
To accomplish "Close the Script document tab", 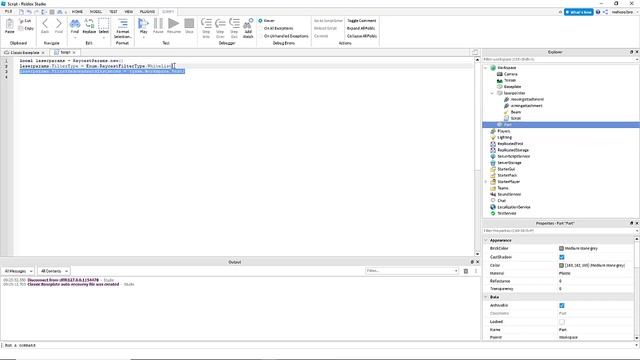I will (x=74, y=52).
